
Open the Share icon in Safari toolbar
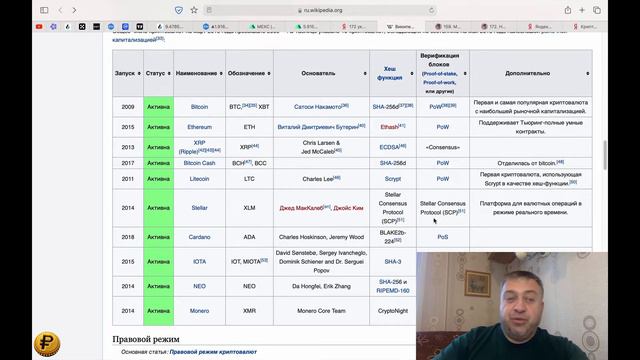568,10
